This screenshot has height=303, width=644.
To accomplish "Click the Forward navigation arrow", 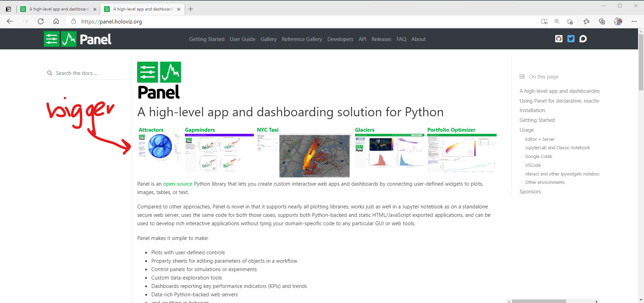I will coord(25,21).
